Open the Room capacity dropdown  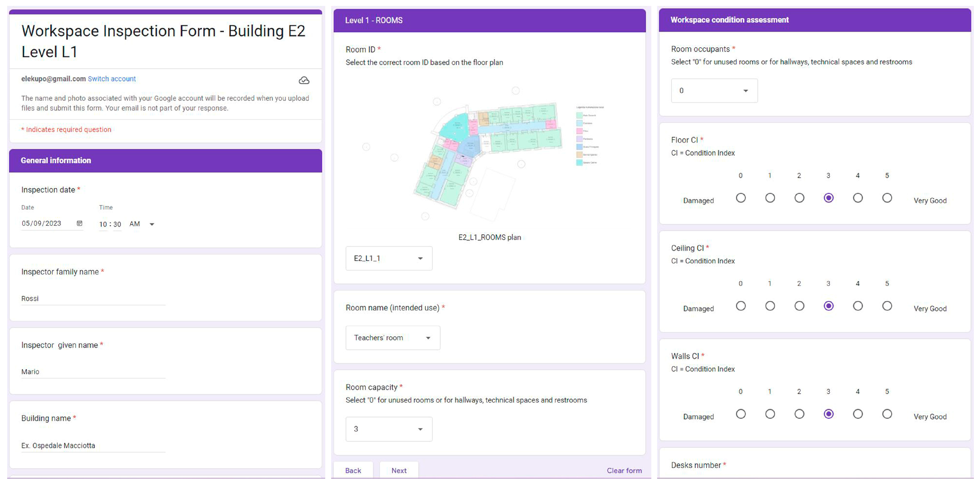(x=388, y=429)
